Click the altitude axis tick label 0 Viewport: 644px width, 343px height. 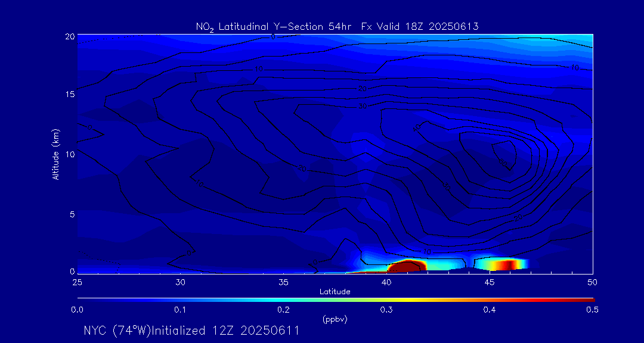(72, 271)
